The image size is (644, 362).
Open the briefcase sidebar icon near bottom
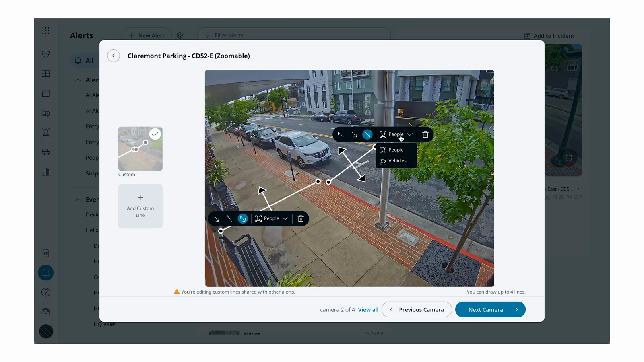(46, 312)
